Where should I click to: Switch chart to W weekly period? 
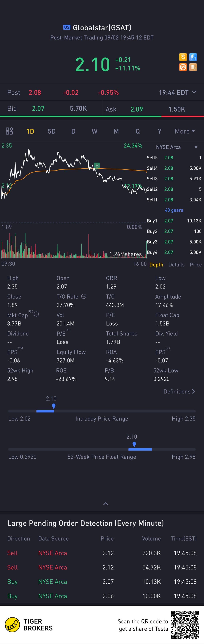coord(94,131)
